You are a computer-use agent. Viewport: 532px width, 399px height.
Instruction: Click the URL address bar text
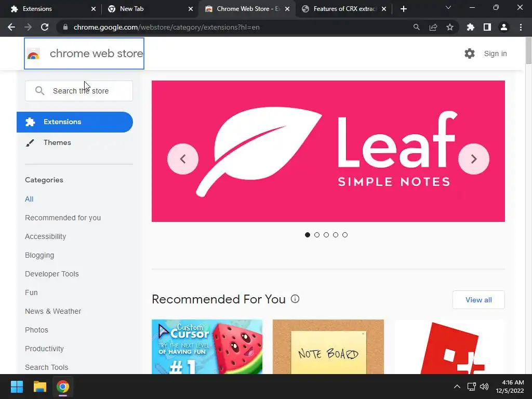tap(166, 27)
